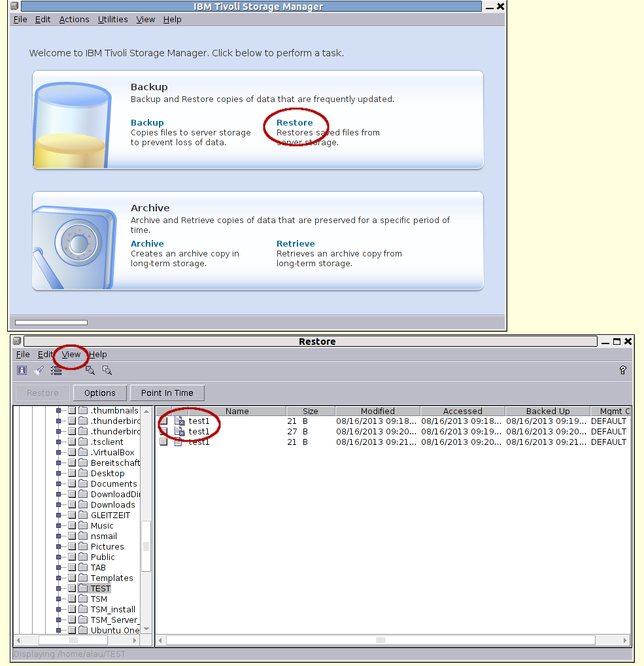Click the information icon on the Restore toolbar
The image size is (644, 666).
tap(21, 370)
